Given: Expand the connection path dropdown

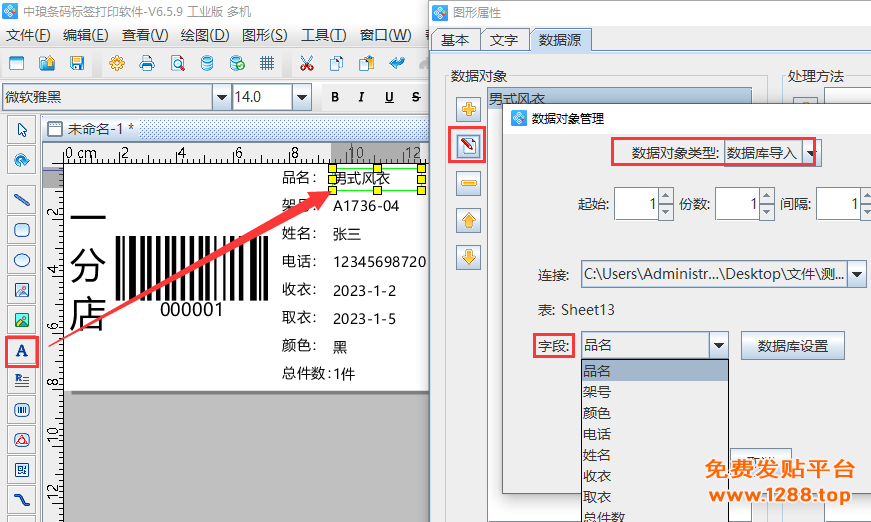Looking at the screenshot, I should pyautogui.click(x=857, y=274).
